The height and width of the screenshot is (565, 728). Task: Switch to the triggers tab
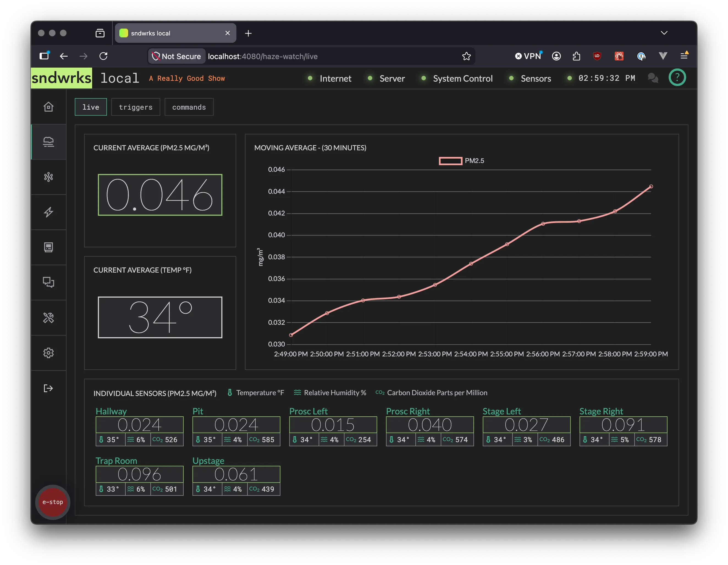136,107
